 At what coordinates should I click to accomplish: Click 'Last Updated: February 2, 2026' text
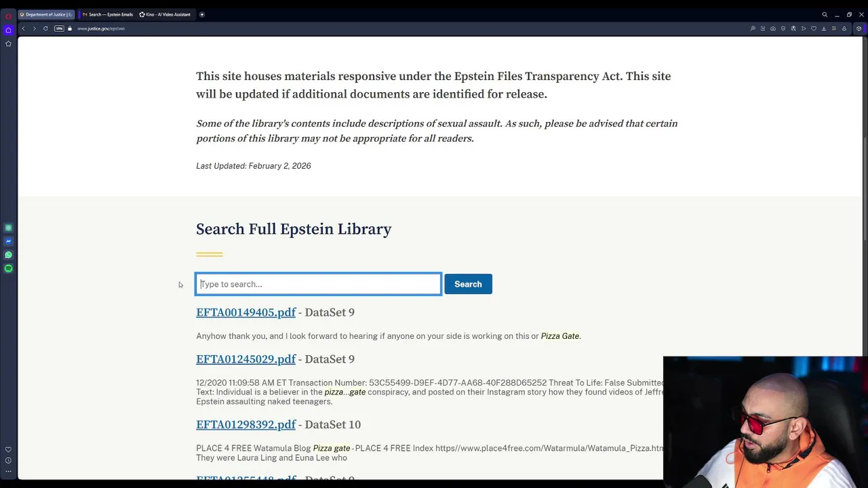pyautogui.click(x=254, y=166)
